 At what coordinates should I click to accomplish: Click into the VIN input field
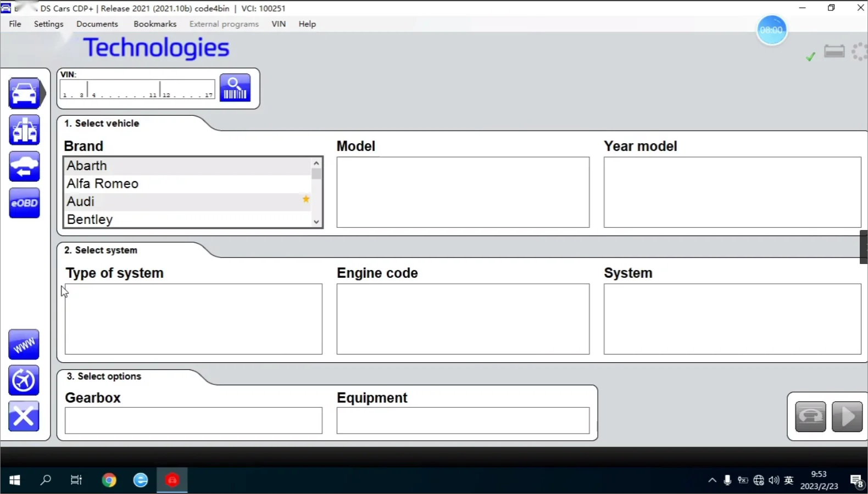point(137,89)
